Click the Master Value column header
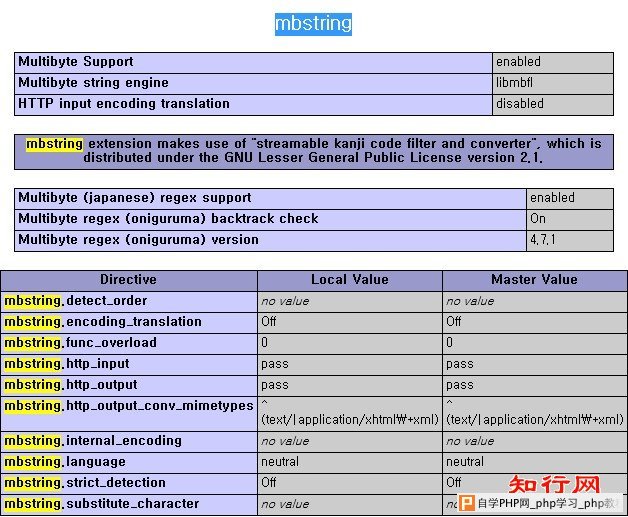Image resolution: width=628 pixels, height=517 pixels. [x=534, y=280]
